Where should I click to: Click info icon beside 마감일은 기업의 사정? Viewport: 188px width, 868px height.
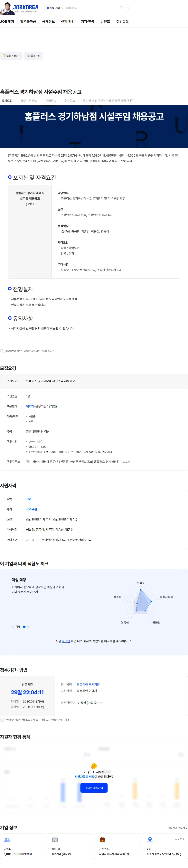coord(2,720)
